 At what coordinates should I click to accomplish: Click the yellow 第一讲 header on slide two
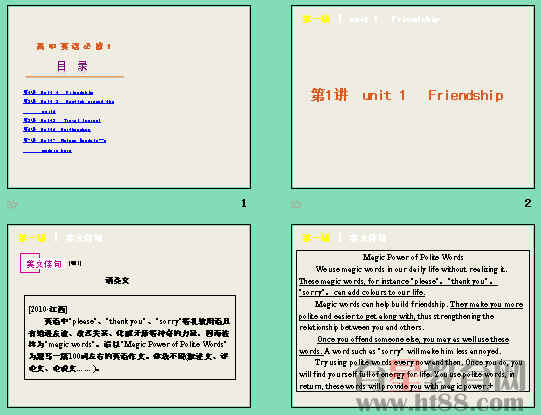tap(316, 19)
